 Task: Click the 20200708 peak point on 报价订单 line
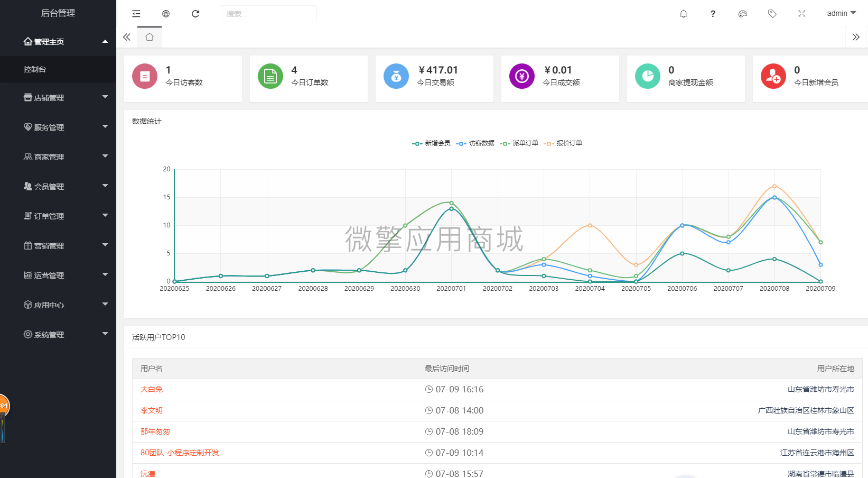[774, 186]
